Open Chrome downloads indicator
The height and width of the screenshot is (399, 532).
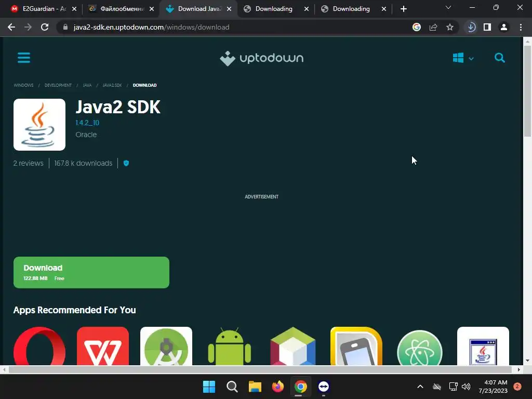471,27
